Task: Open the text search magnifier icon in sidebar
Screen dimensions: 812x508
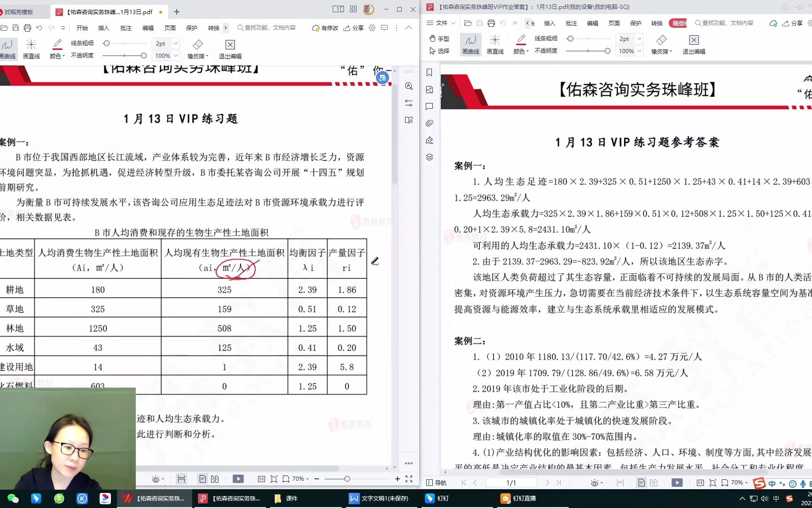Action: point(408,86)
